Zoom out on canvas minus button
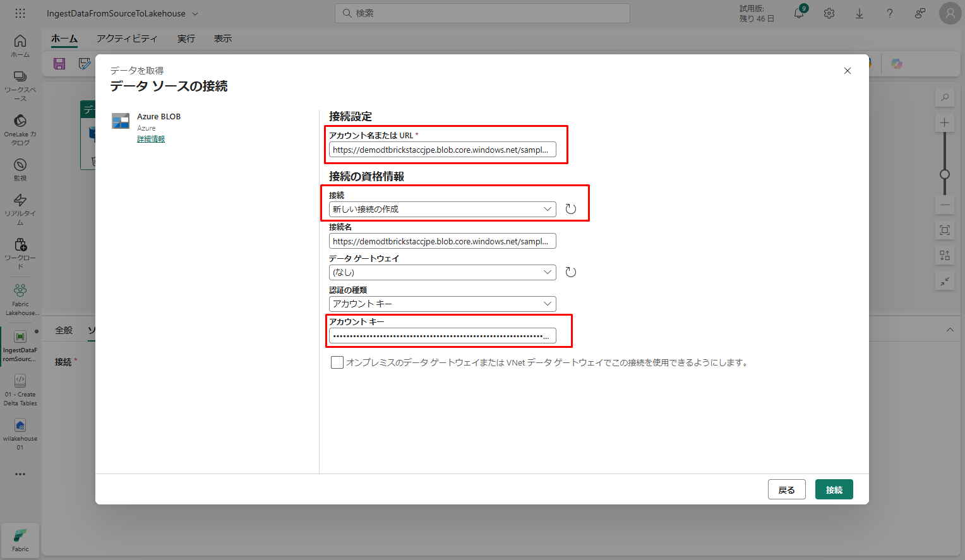Viewport: 965px width, 560px height. tap(945, 205)
